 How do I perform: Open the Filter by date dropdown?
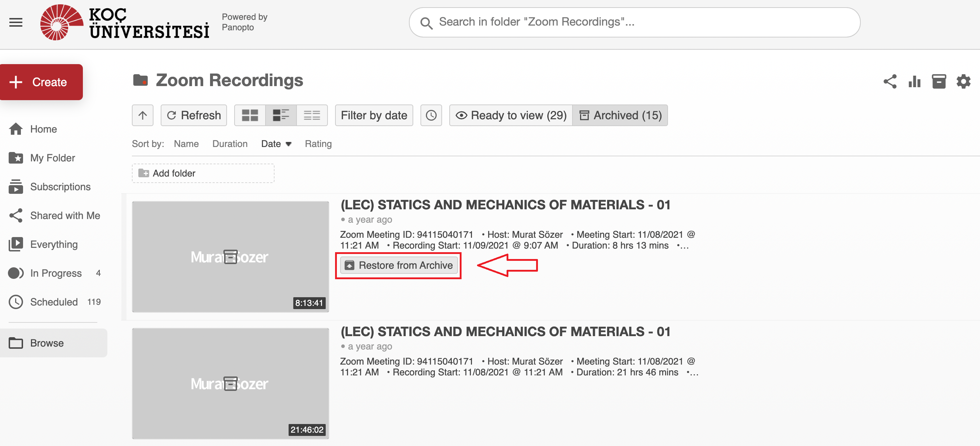pos(374,115)
